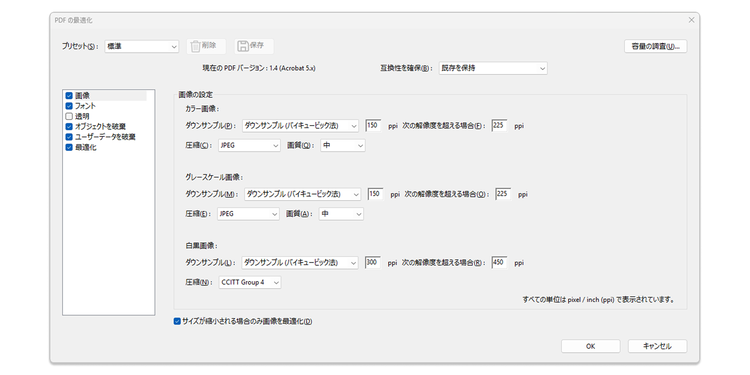Toggle the ユーザーデータを破棄 checkbox
This screenshot has width=750, height=375.
coord(69,137)
